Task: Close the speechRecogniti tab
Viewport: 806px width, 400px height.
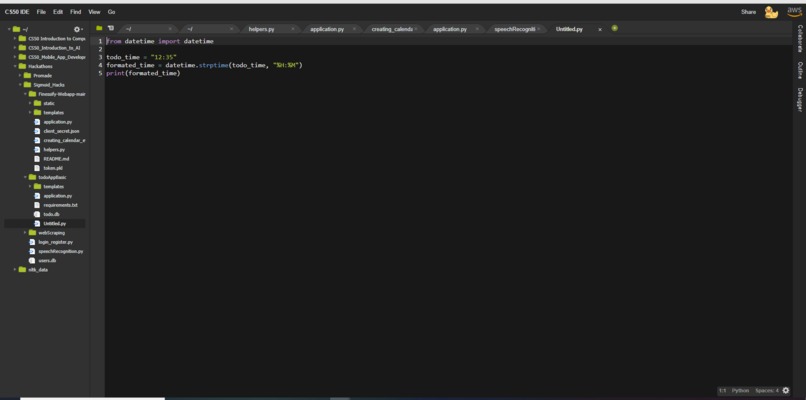Action: (x=538, y=29)
